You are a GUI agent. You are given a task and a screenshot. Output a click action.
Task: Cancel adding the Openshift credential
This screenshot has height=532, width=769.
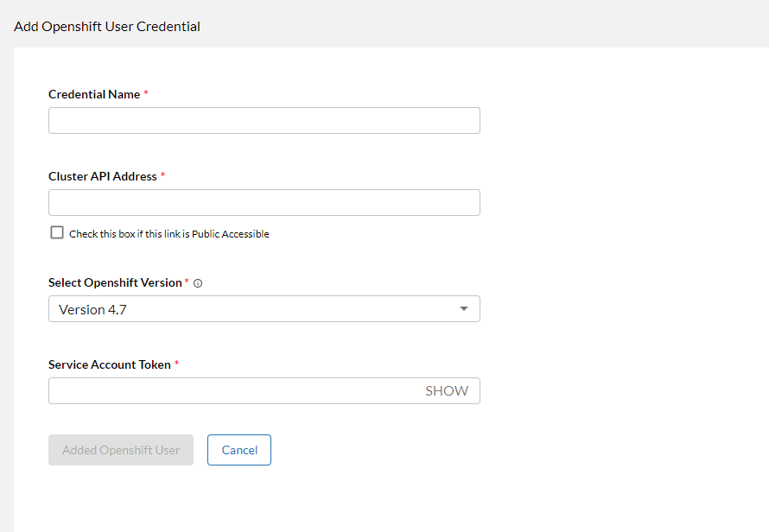tap(239, 450)
